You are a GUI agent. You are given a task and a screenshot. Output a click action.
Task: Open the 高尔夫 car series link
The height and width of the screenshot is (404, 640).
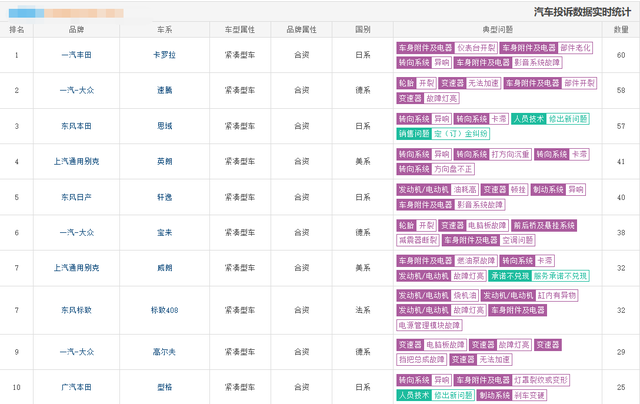click(164, 352)
